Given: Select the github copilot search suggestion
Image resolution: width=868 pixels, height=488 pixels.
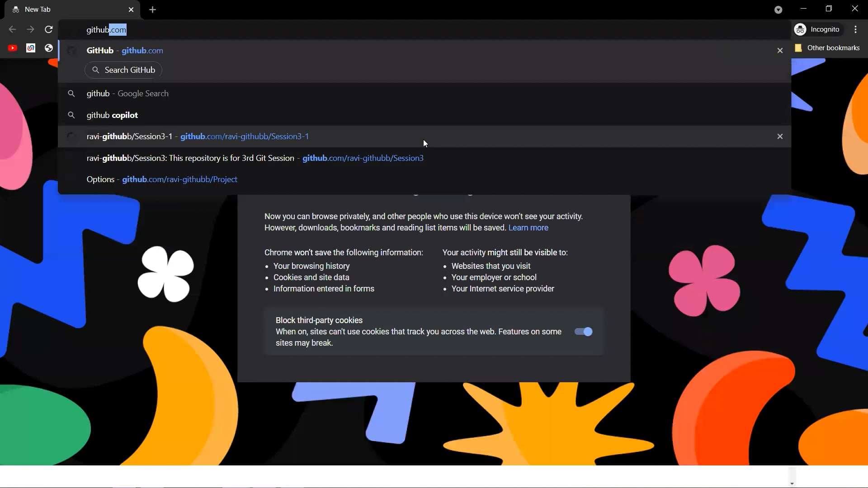Looking at the screenshot, I should (x=425, y=115).
